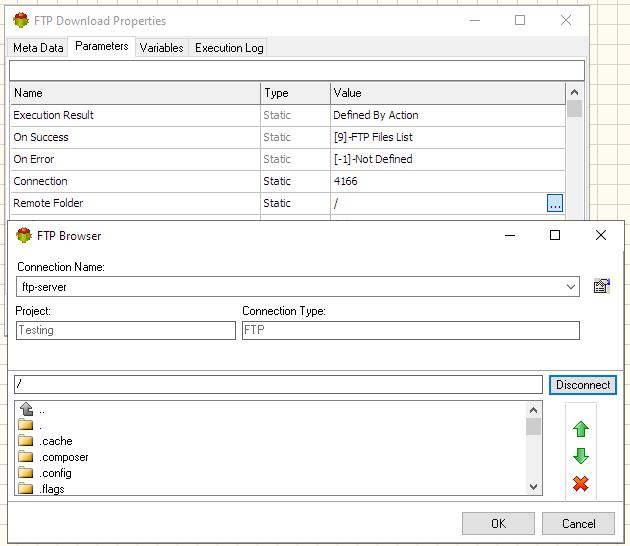The width and height of the screenshot is (630, 546).
Task: Click the Static type of Connection row
Action: [277, 181]
